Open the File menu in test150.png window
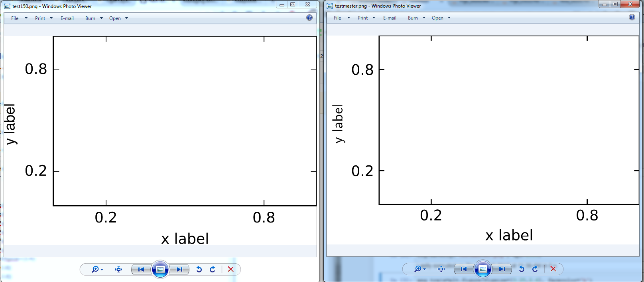Viewport: 644px width, 282px height. pyautogui.click(x=19, y=18)
